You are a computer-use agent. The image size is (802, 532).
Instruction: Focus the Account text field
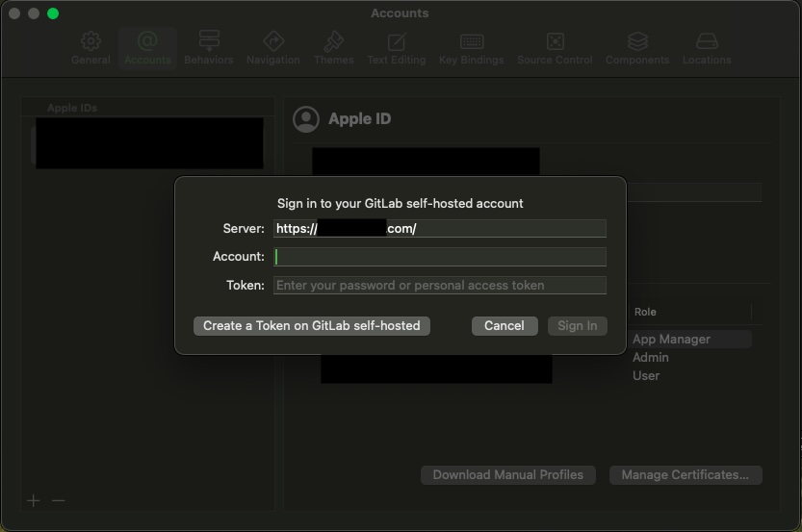(x=440, y=257)
